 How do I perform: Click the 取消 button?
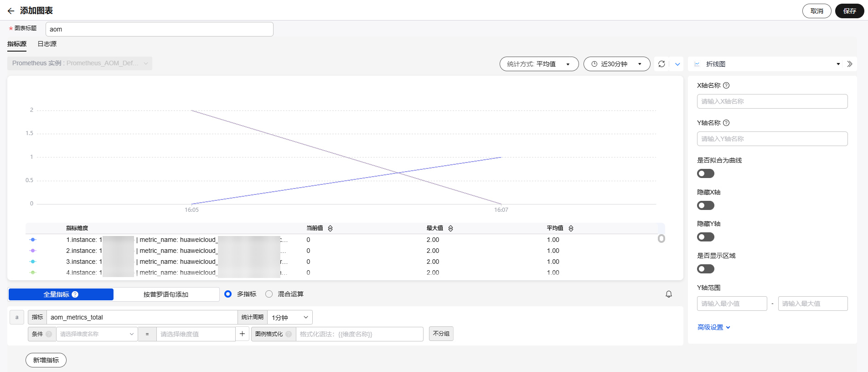817,11
